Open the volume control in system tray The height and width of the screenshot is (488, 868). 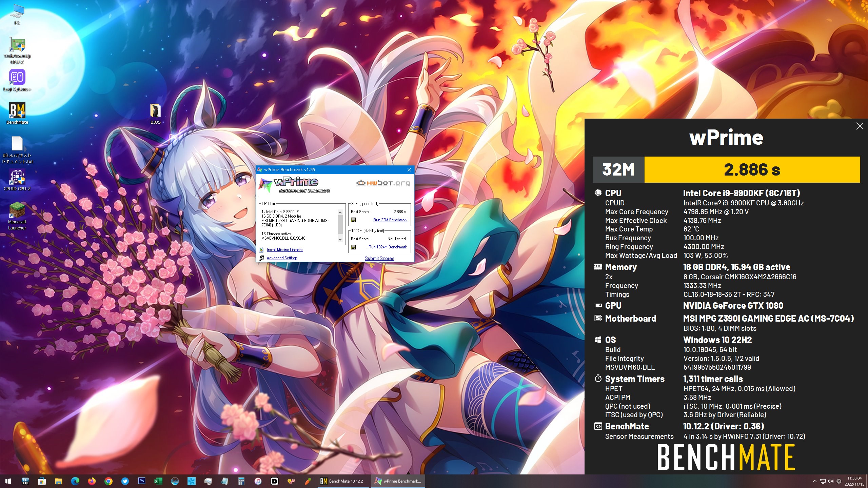[830, 481]
